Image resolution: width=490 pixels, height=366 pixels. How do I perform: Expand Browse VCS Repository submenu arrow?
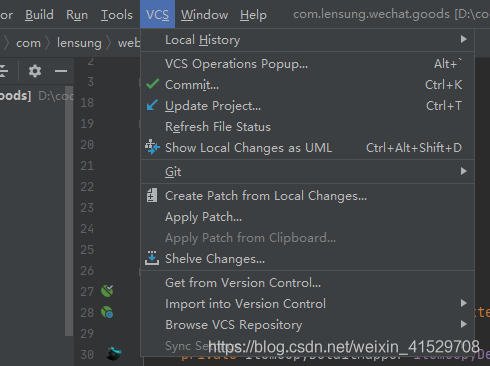[x=463, y=324]
